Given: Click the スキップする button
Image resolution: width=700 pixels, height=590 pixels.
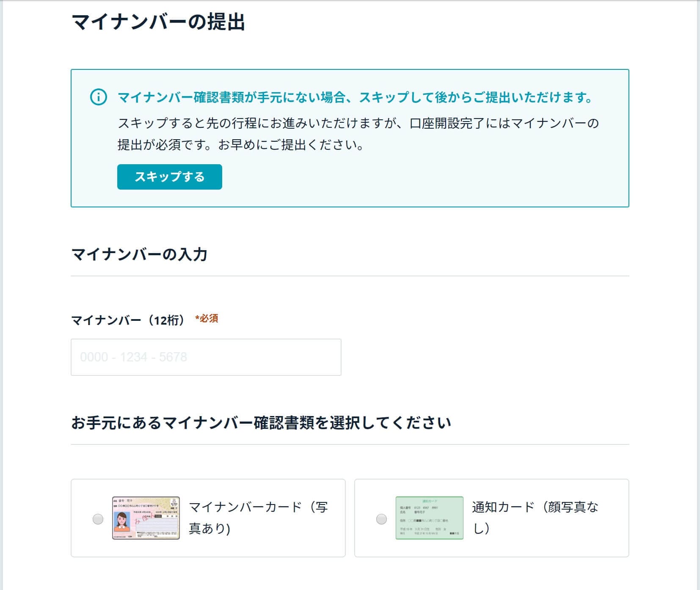Looking at the screenshot, I should click(169, 177).
